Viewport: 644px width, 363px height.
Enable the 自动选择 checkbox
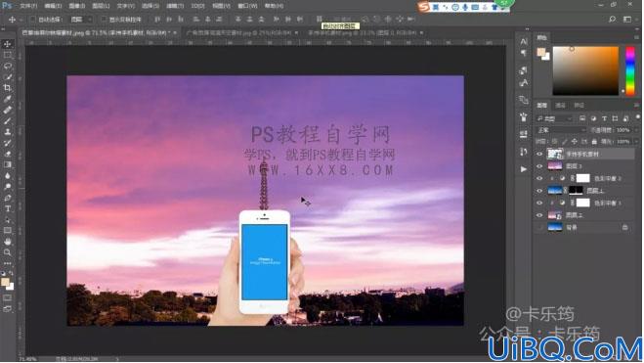click(x=33, y=20)
